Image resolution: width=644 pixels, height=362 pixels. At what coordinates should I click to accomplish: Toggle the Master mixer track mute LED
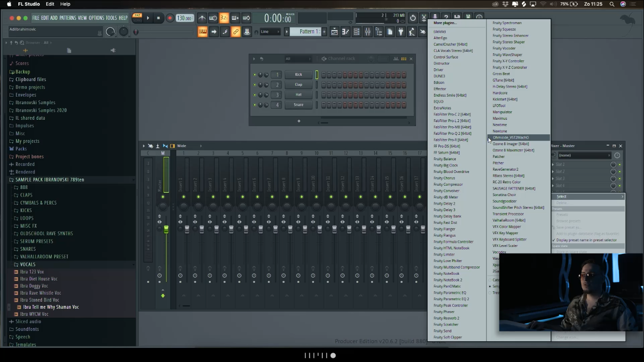(163, 197)
